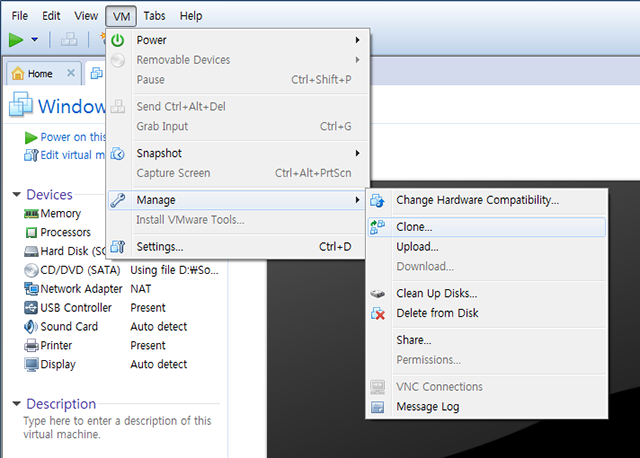Click Edit virtual machine settings link
This screenshot has height=458, width=640.
click(72, 155)
